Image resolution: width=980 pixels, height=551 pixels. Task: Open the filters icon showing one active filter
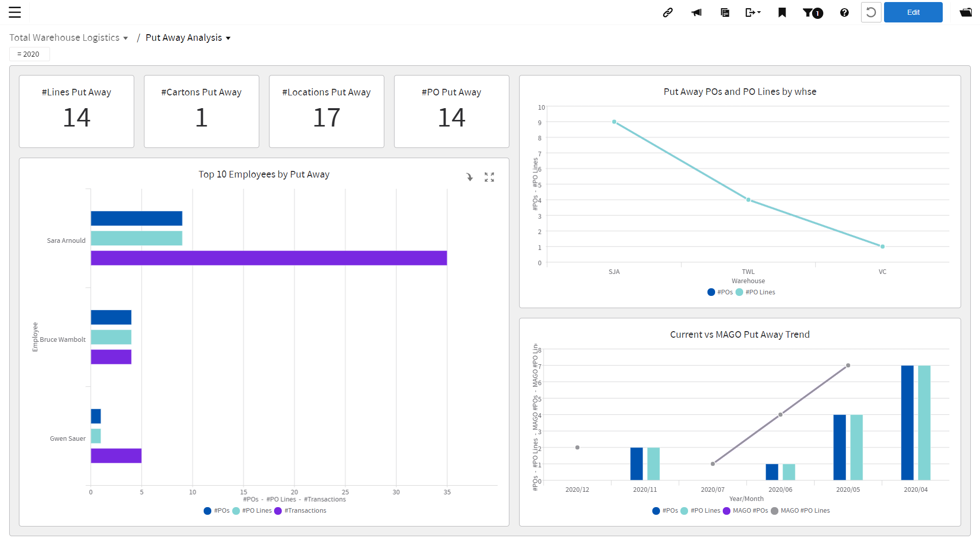[x=812, y=12]
